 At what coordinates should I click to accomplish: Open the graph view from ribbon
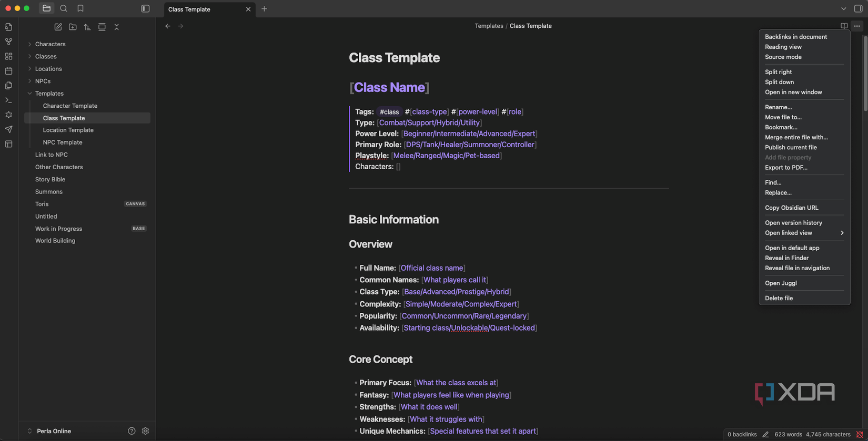coord(9,42)
